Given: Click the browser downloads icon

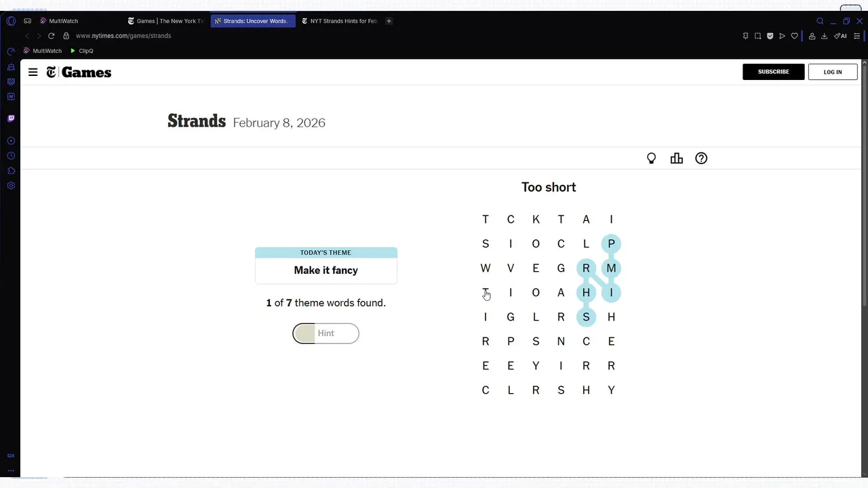Looking at the screenshot, I should click(824, 36).
